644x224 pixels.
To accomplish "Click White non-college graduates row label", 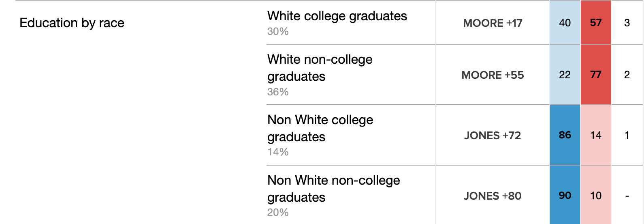I will [x=320, y=68].
